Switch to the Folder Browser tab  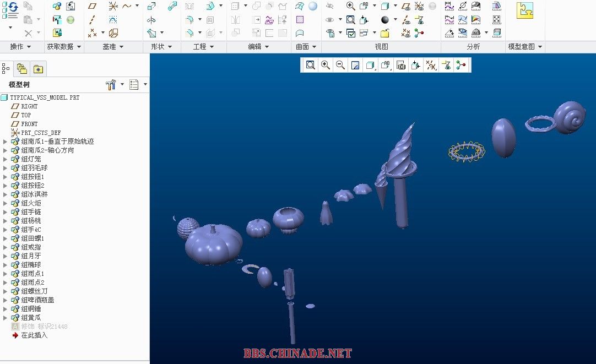[x=22, y=69]
